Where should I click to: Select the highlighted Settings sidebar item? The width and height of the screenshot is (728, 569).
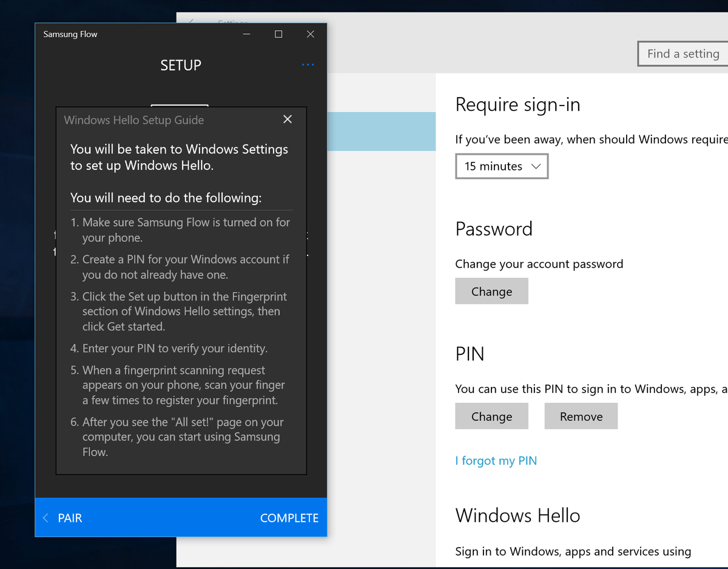[x=381, y=131]
